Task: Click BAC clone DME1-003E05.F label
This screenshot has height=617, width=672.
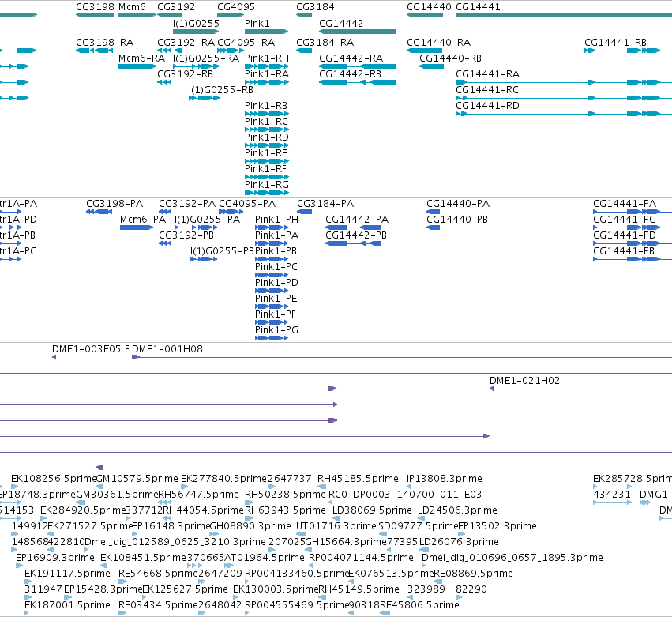Action: pos(91,349)
